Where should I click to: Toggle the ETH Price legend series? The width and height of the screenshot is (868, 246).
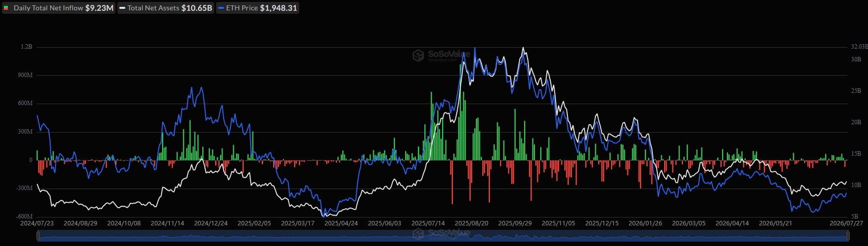coord(257,8)
